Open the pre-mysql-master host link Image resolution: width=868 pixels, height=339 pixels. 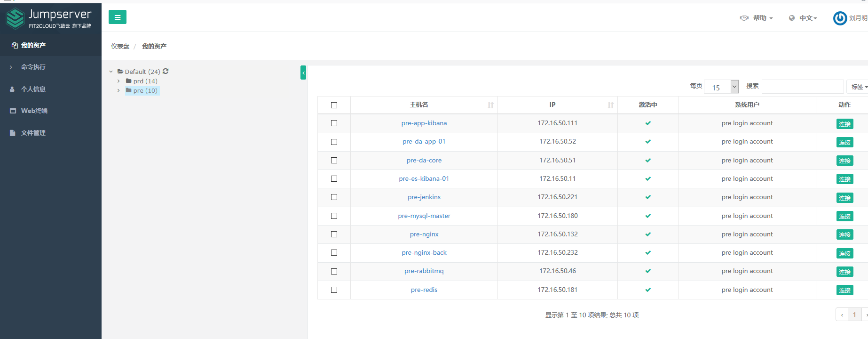(x=424, y=216)
